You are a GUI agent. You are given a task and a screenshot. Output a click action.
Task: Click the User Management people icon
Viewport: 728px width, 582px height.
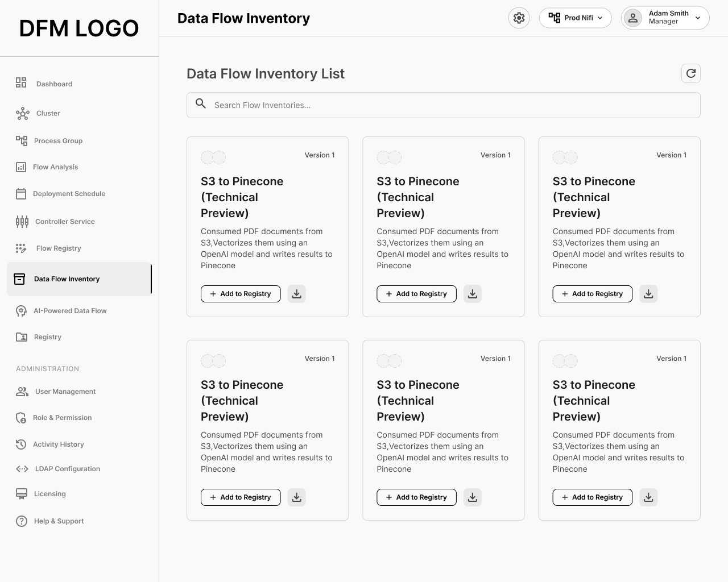(22, 392)
